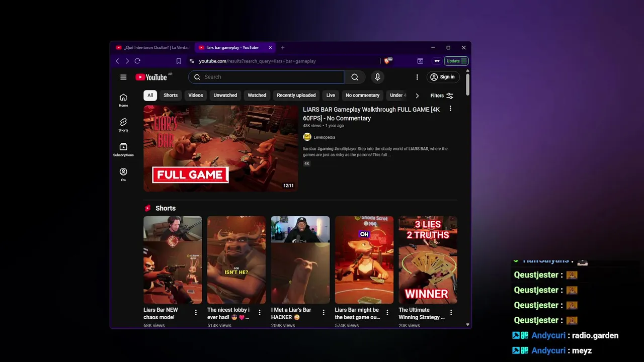Click the glasses icon in browser toolbar
Viewport: 644px width, 362px height.
tap(437, 61)
